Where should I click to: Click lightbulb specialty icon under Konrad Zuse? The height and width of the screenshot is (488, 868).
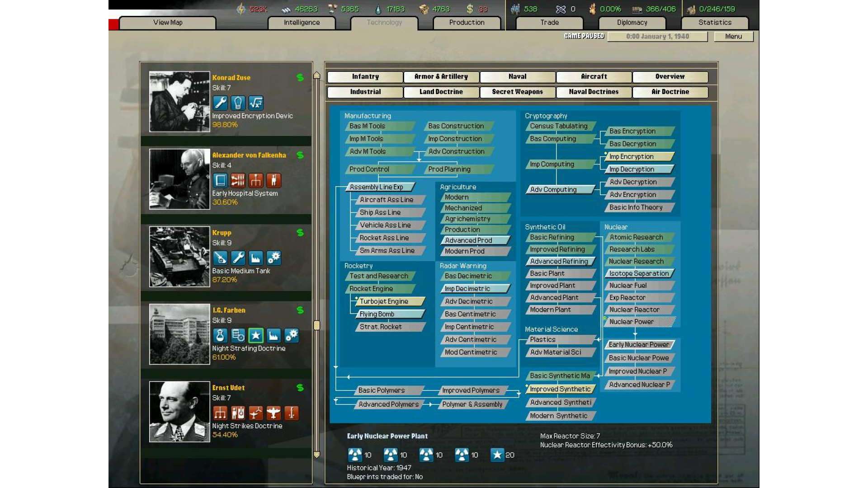point(238,103)
